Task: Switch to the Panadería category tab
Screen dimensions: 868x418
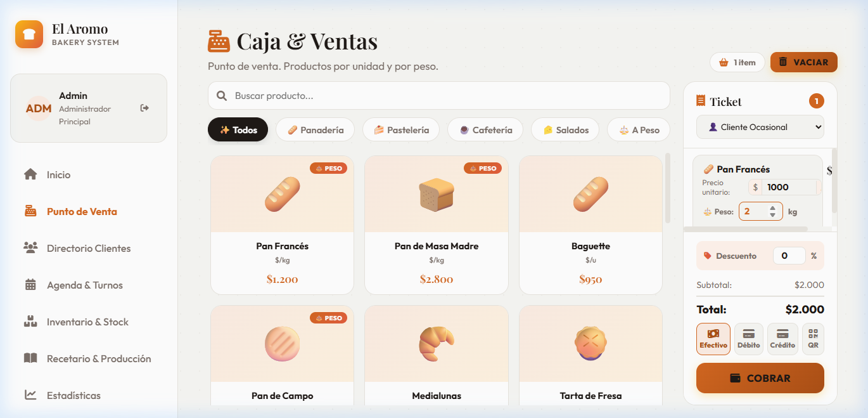Action: 315,129
